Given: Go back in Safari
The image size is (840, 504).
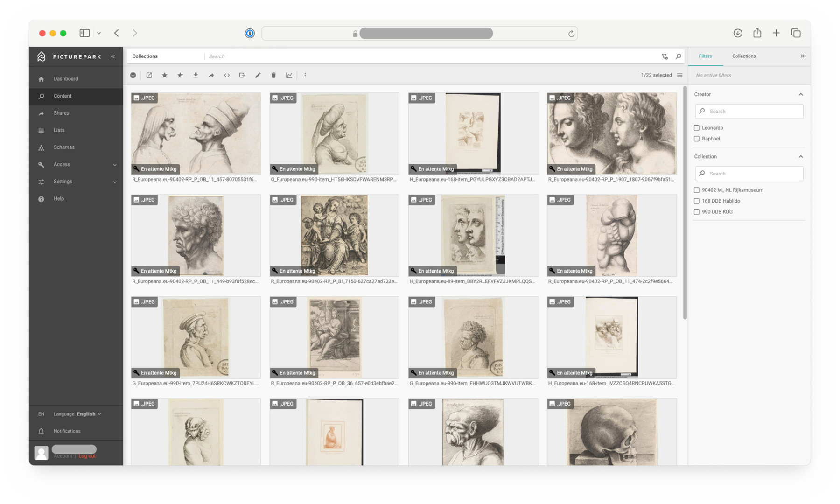Looking at the screenshot, I should click(x=117, y=33).
